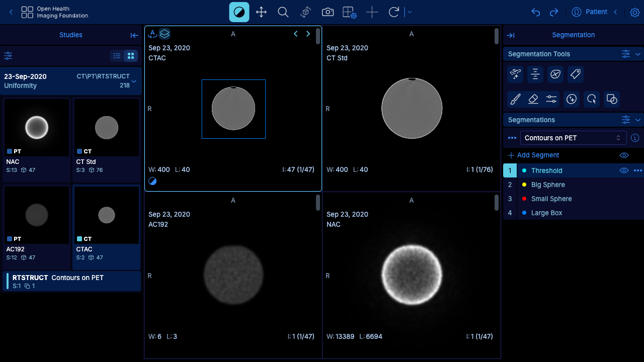Open the Rotate tool dropdown arrow
Viewport: 644px width, 362px height.
[x=410, y=12]
